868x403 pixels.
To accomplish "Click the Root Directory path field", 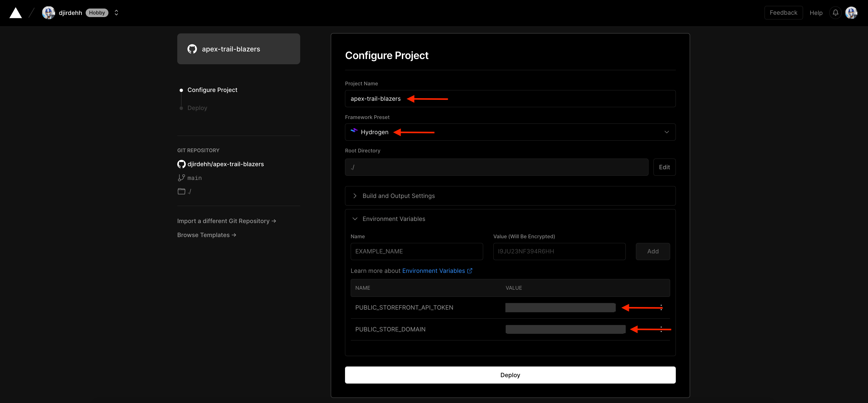I will coord(496,167).
